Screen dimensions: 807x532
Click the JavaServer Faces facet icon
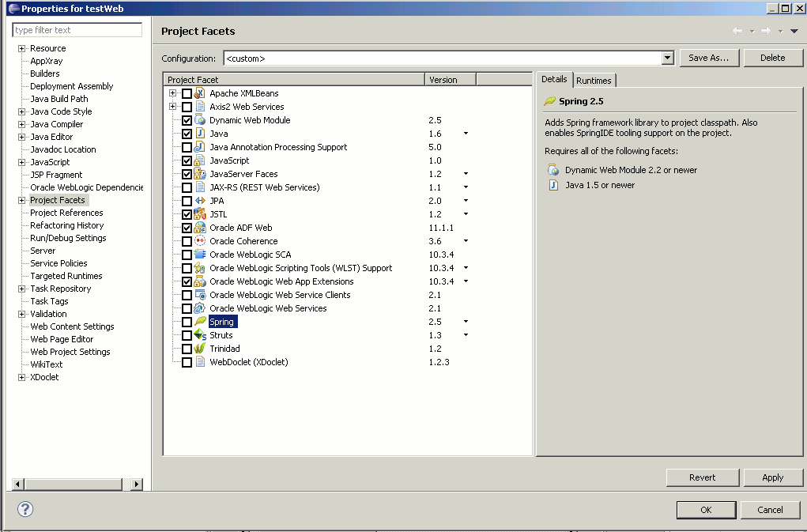[200, 174]
